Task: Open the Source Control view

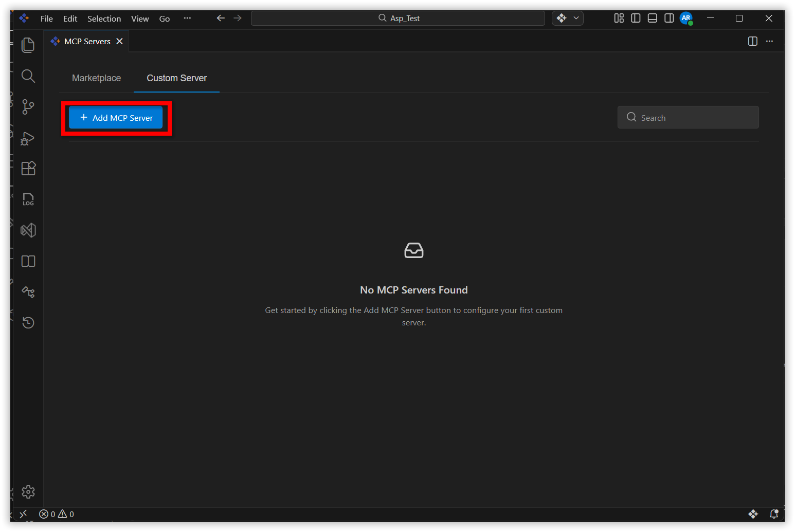Action: 28,107
